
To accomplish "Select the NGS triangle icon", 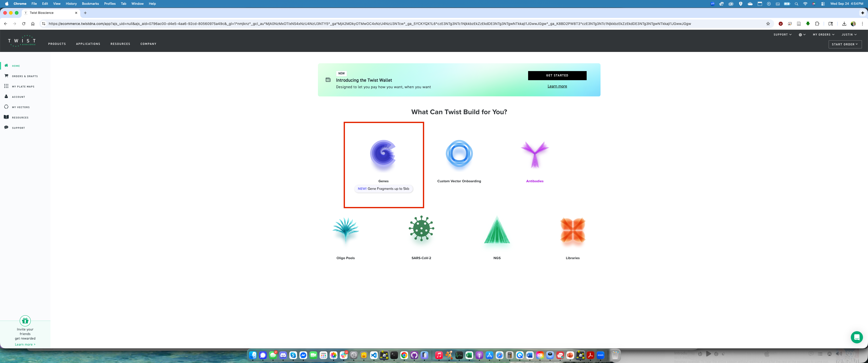I will point(497,230).
